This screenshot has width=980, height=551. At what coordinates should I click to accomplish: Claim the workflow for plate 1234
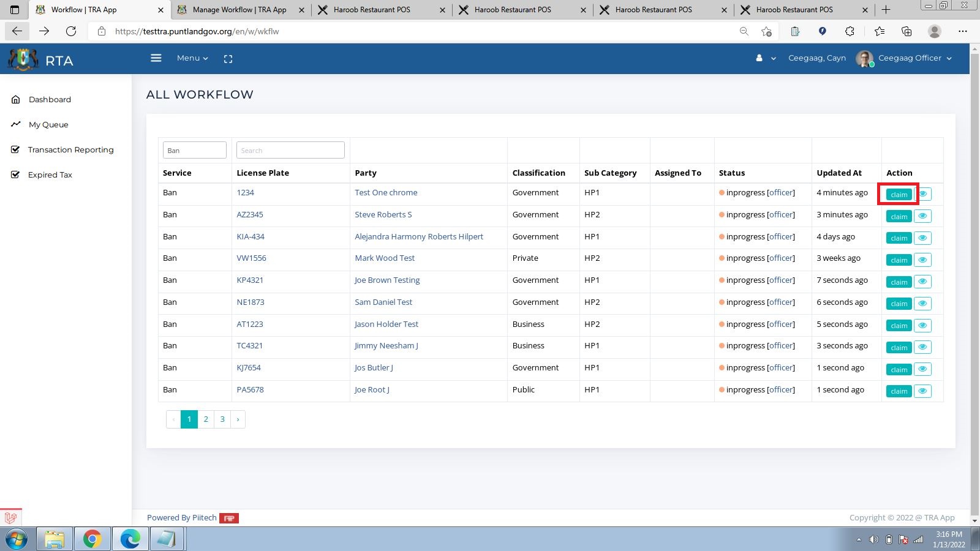899,195
